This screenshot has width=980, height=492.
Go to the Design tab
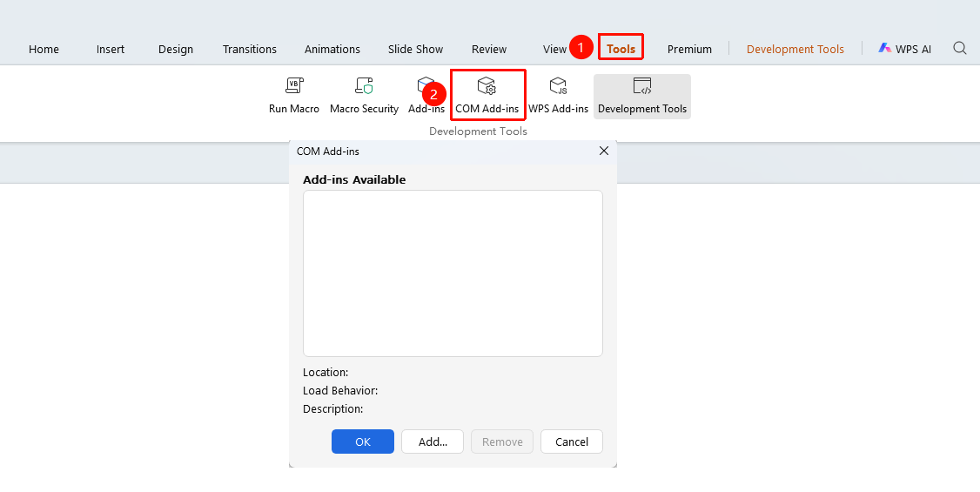coord(176,49)
